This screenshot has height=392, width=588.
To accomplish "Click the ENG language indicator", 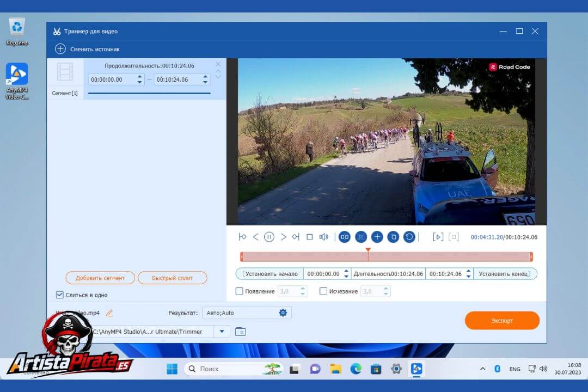I will tap(514, 369).
